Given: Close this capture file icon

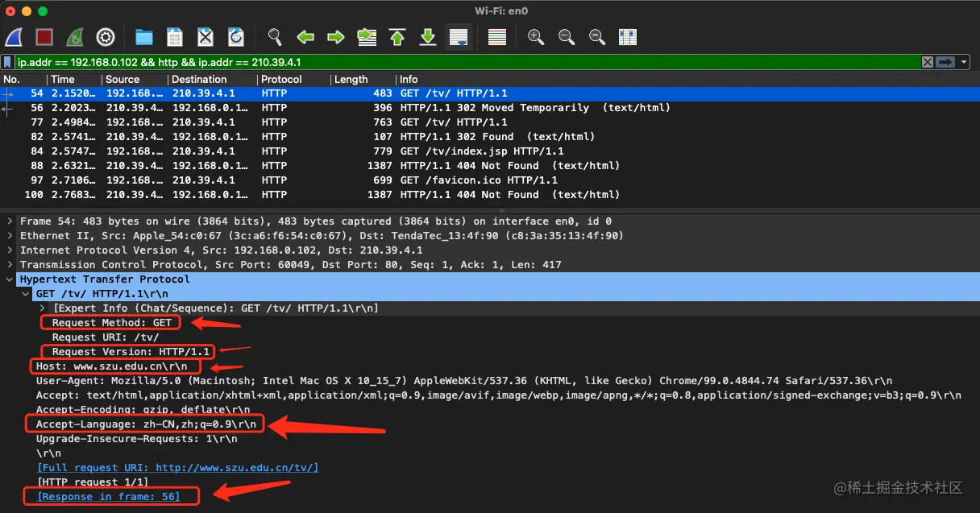Looking at the screenshot, I should click(206, 37).
